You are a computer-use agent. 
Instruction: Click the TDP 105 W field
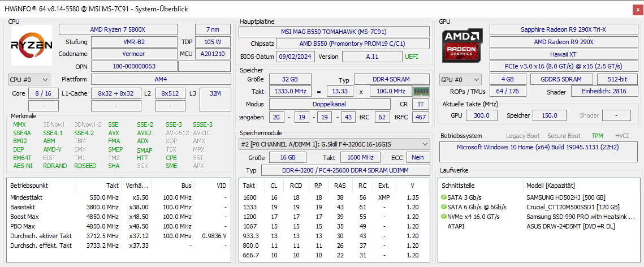[213, 42]
